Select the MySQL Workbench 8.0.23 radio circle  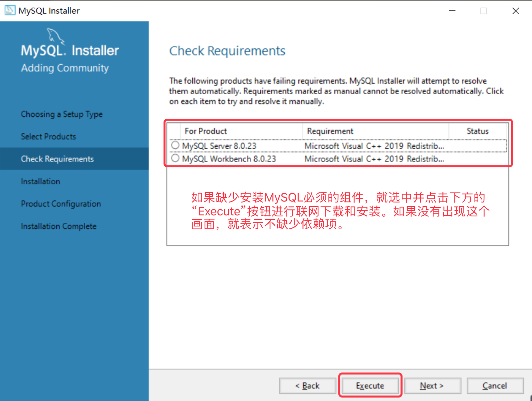coord(175,158)
